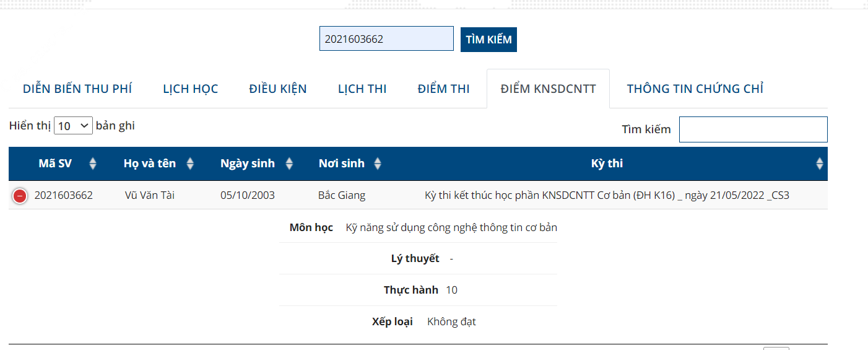Screen dimensions: 868x350
Task: Switch to the DIỄN BIẾN THU PHÍ tab
Action: (77, 89)
